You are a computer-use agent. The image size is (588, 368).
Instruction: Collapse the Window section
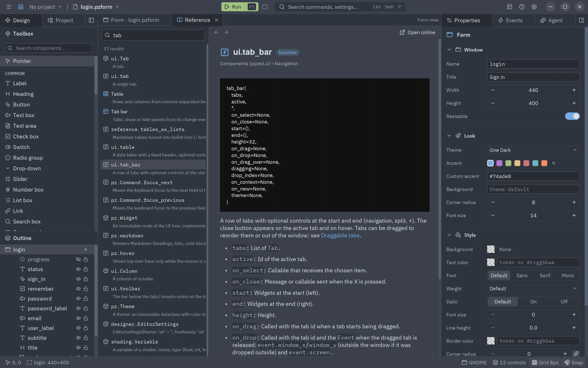point(449,50)
